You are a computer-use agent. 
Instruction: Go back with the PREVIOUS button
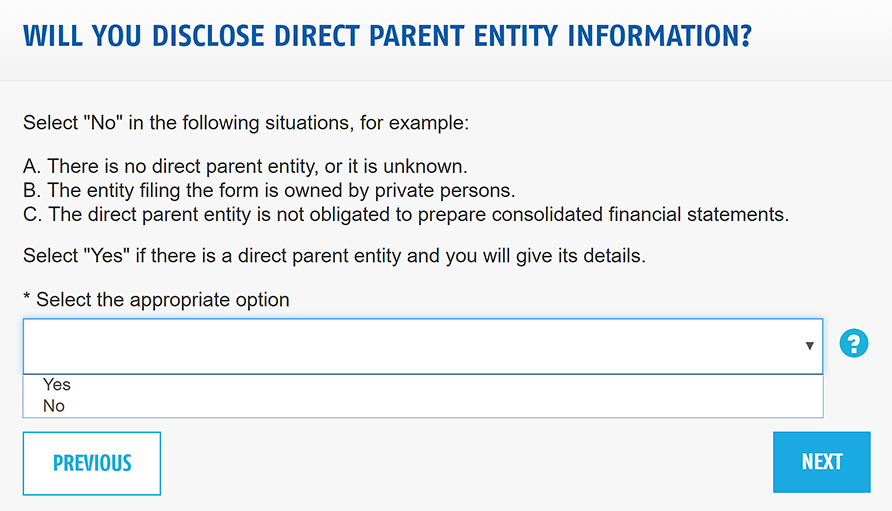(x=92, y=463)
